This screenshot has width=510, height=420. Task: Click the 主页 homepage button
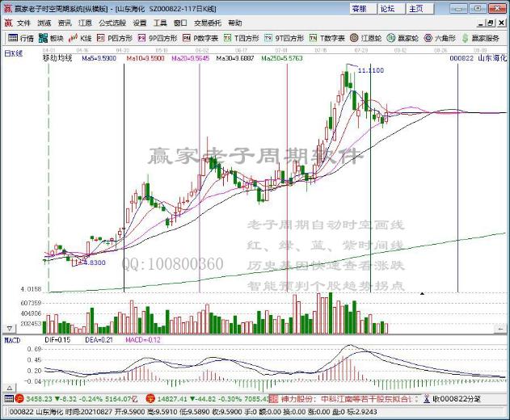[420, 9]
